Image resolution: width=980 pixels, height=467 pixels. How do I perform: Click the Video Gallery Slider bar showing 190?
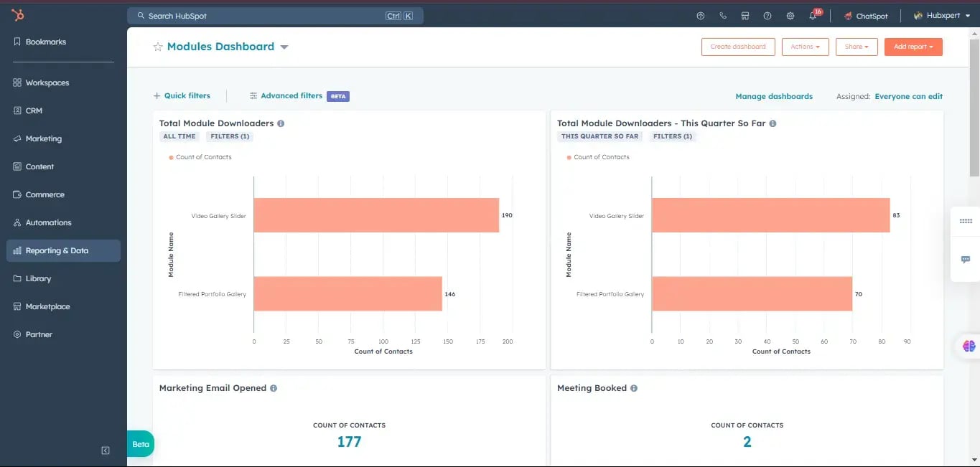click(x=375, y=215)
